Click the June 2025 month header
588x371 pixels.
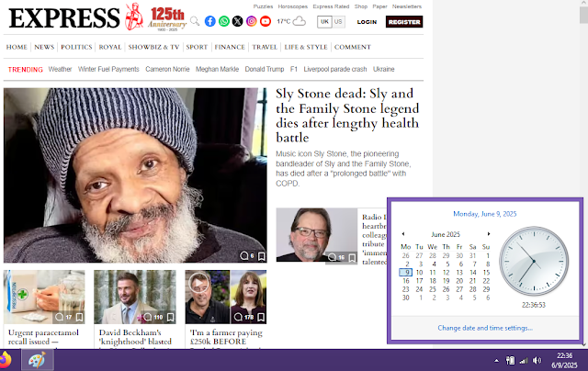(x=446, y=234)
